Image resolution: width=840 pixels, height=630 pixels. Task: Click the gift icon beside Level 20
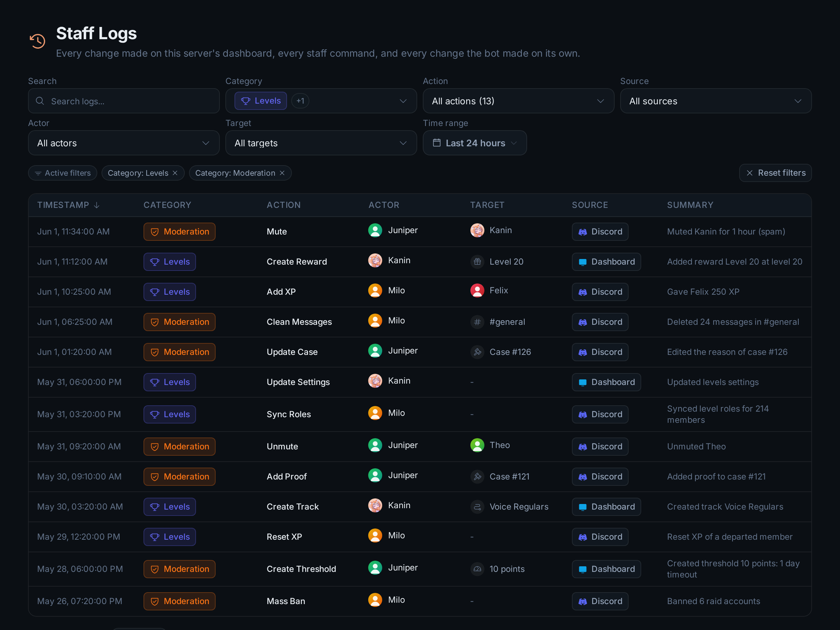(x=477, y=262)
